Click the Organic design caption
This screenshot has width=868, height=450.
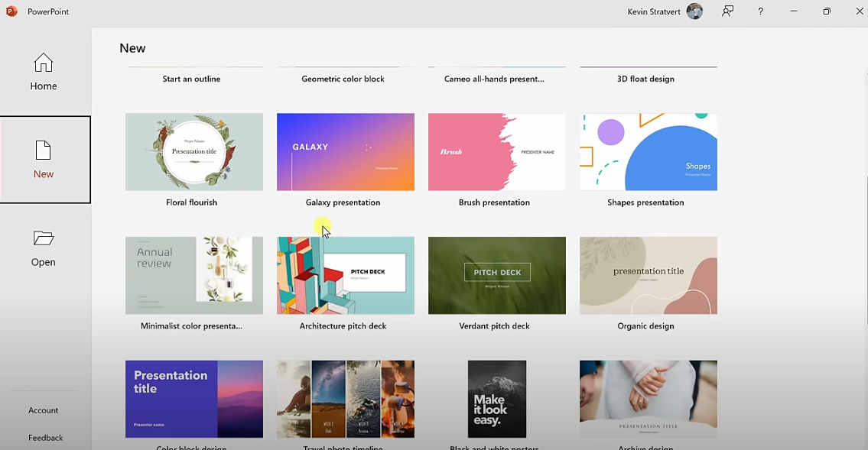pyautogui.click(x=645, y=326)
